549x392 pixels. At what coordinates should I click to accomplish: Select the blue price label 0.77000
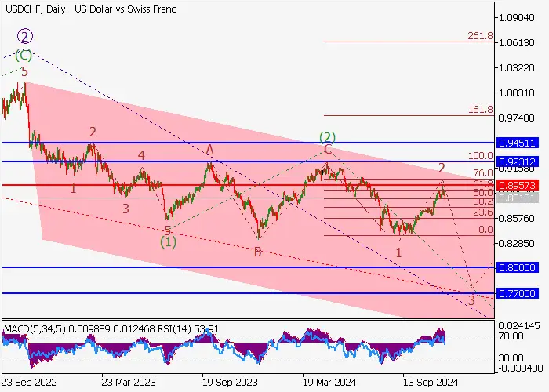517,294
